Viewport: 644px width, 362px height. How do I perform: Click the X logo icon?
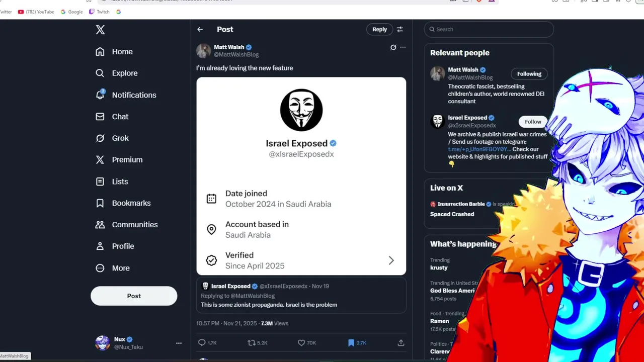[100, 30]
